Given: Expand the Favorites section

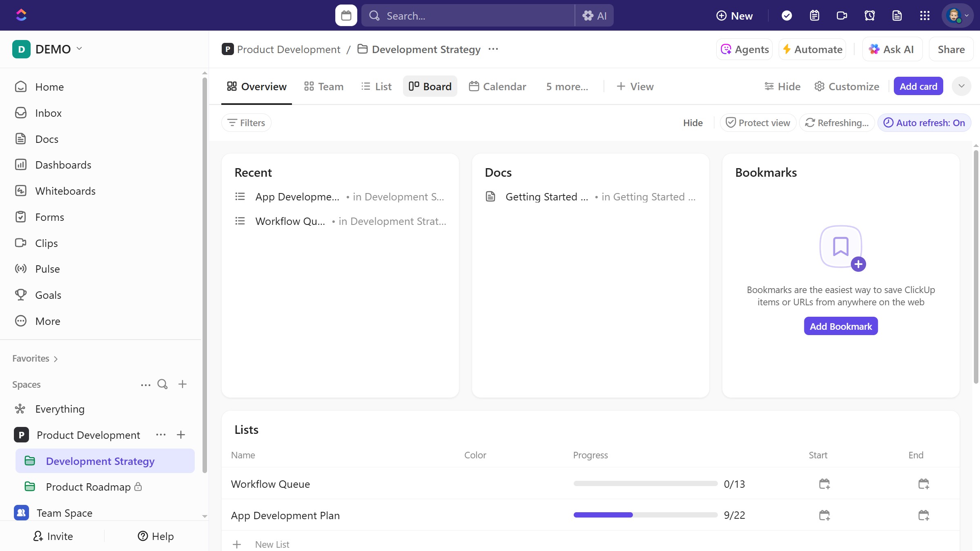Looking at the screenshot, I should [35, 358].
